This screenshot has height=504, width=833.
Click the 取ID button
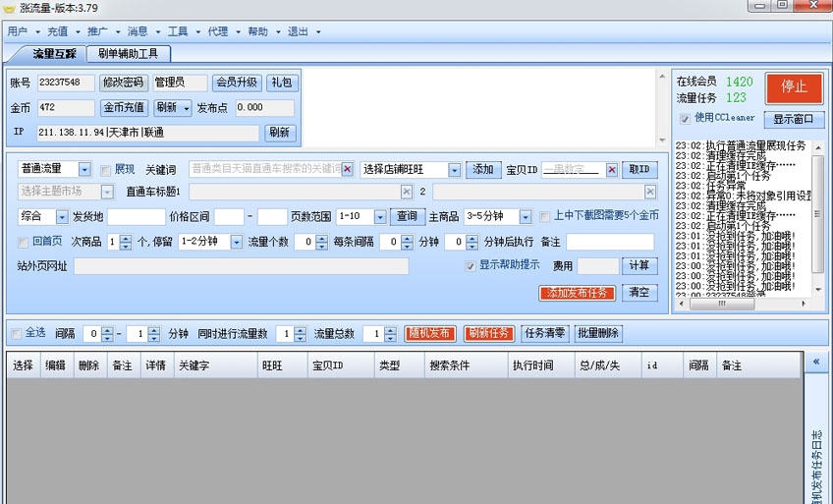[639, 169]
